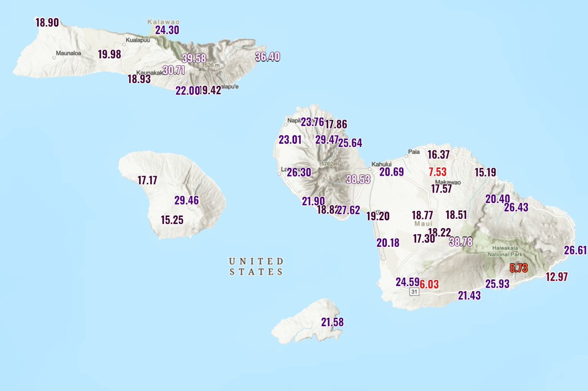Click the Route 31 highway shield

(x=415, y=292)
